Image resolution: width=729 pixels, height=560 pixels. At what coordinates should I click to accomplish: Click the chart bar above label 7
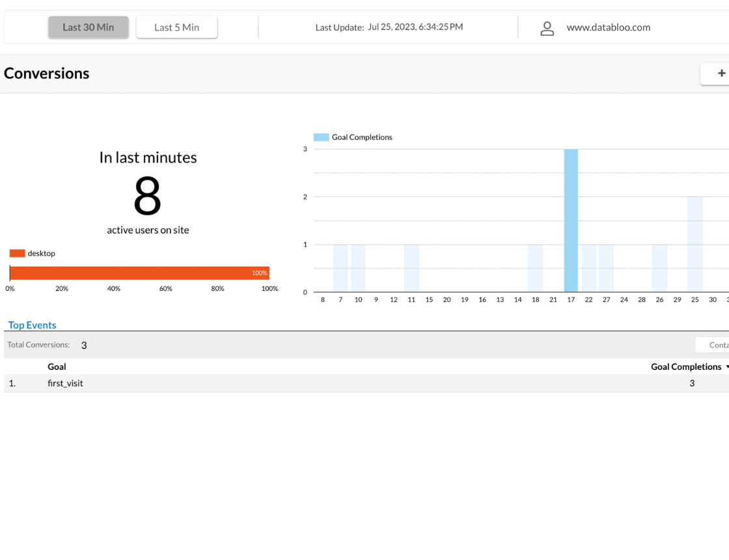(x=340, y=268)
